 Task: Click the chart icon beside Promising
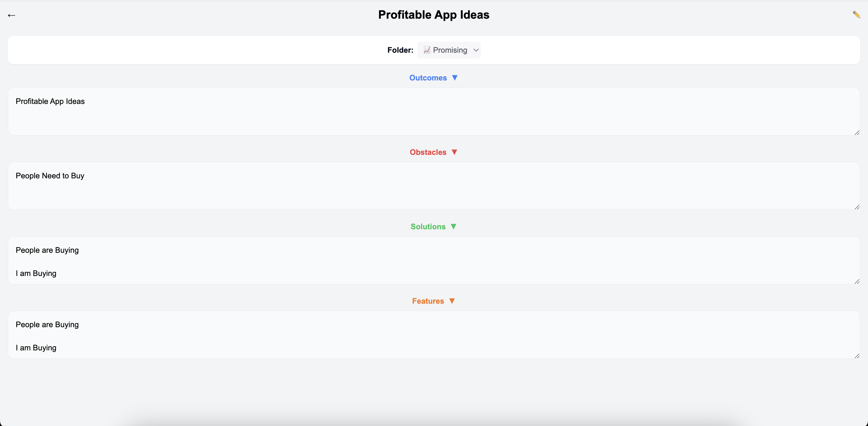pos(427,50)
